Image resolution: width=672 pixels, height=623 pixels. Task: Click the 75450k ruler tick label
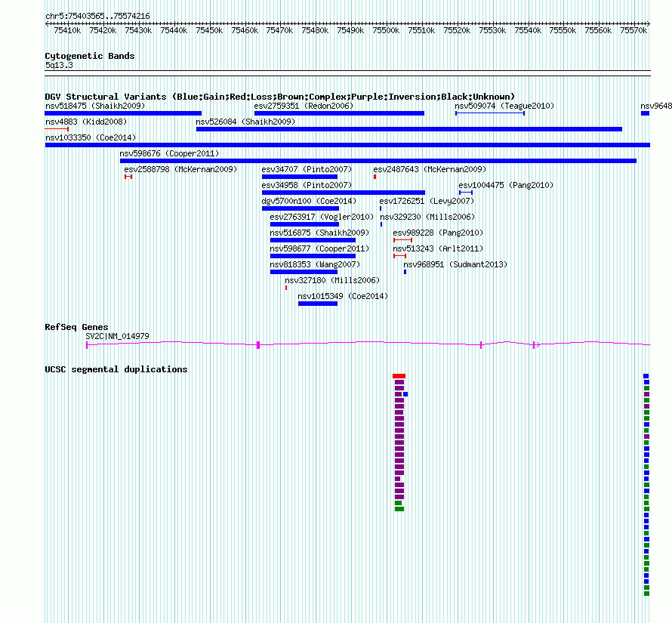209,30
